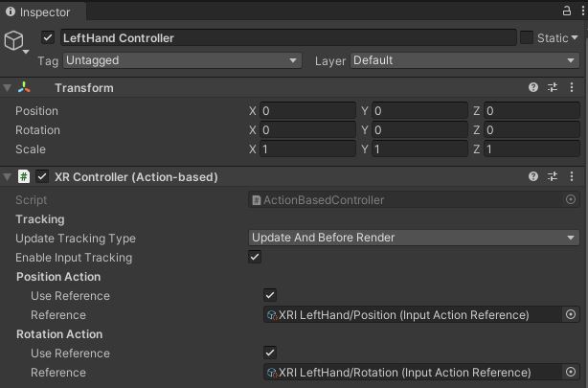Click the Position Z field
Viewport: 588px width, 388px height.
531,111
